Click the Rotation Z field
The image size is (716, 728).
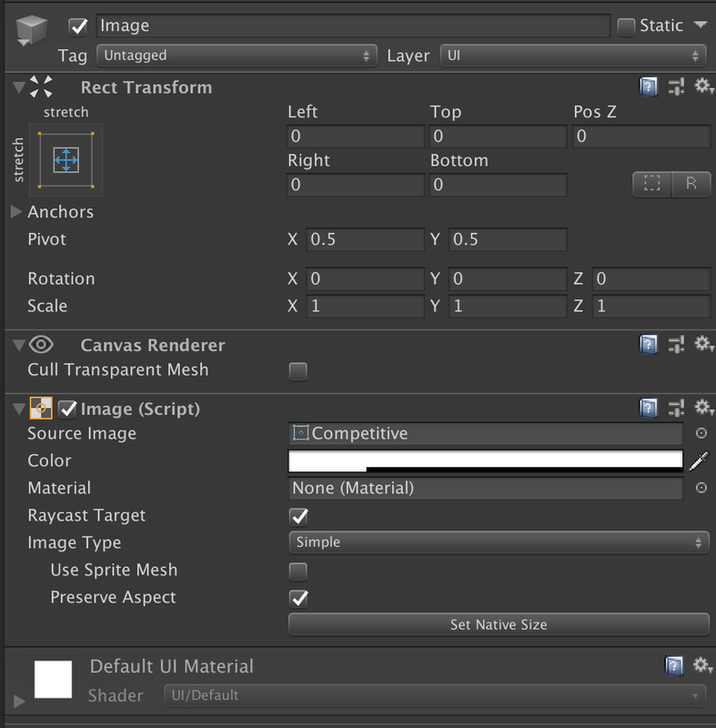pyautogui.click(x=651, y=278)
